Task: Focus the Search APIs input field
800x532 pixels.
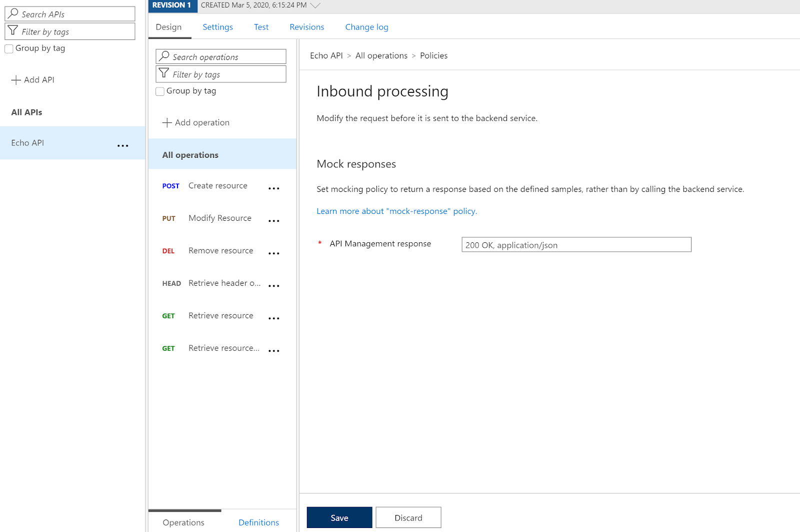Action: (x=70, y=14)
